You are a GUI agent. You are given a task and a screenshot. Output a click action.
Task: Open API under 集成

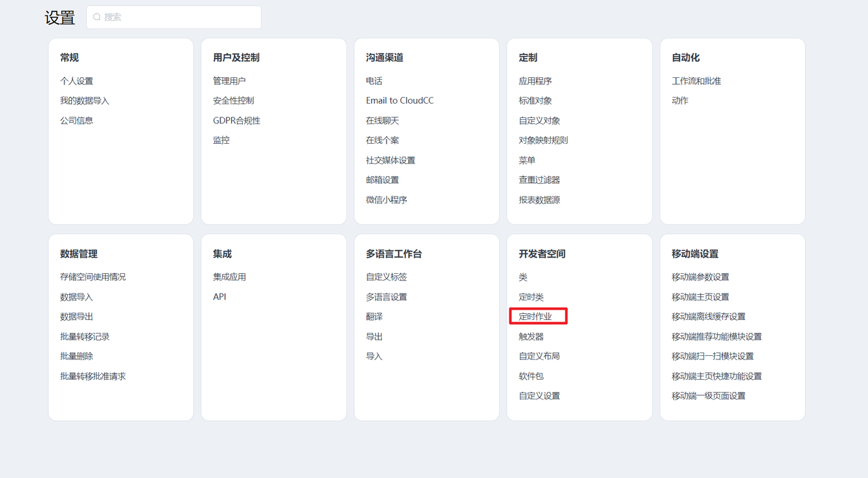(x=220, y=297)
